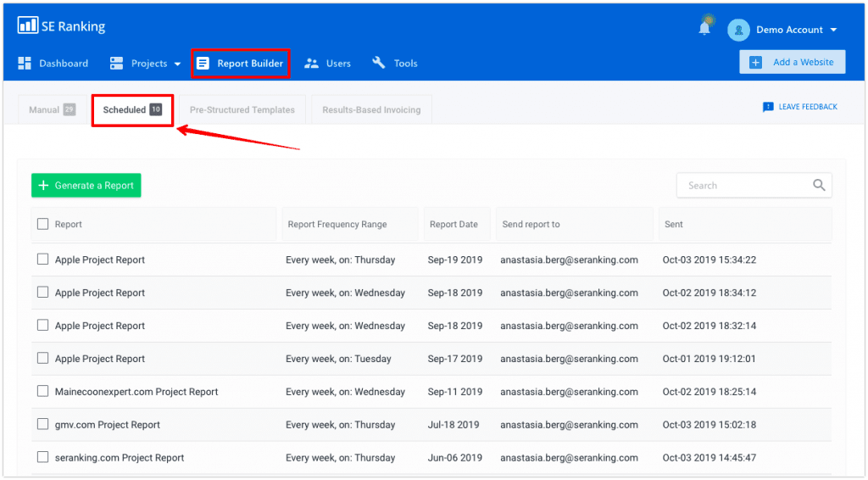Check the Apple Project Report sent Oct-02 18:34:12
Viewport: 868px width, 480px height.
click(42, 292)
